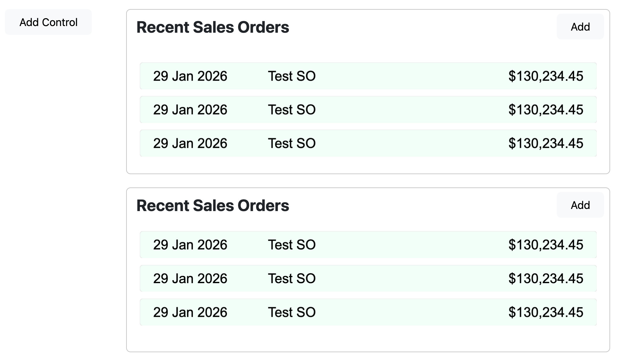Open third Test SO order in upper panel
This screenshot has width=618, height=364.
(x=292, y=143)
